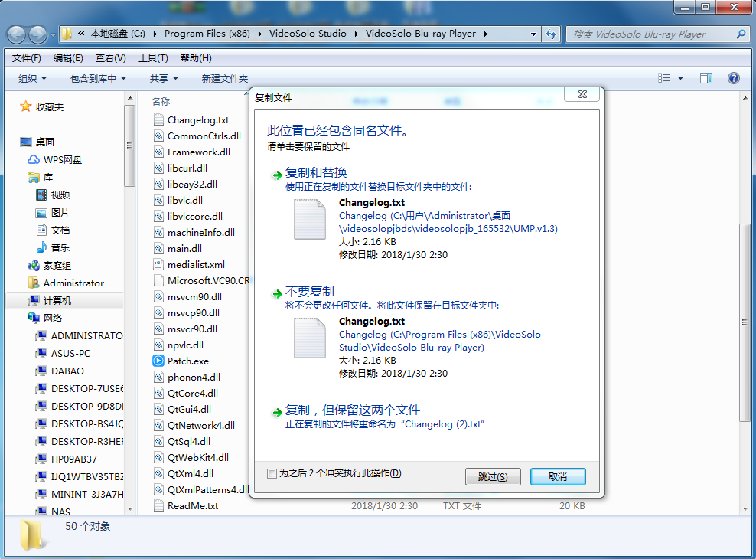Select the Favorites star icon in sidebar
The width and height of the screenshot is (756, 559).
(x=25, y=106)
